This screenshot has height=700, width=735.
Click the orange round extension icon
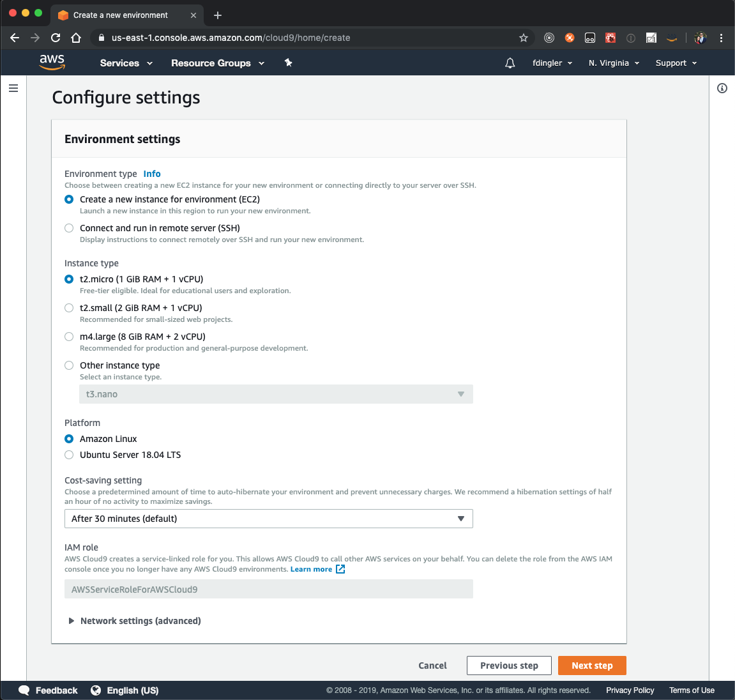pyautogui.click(x=570, y=38)
